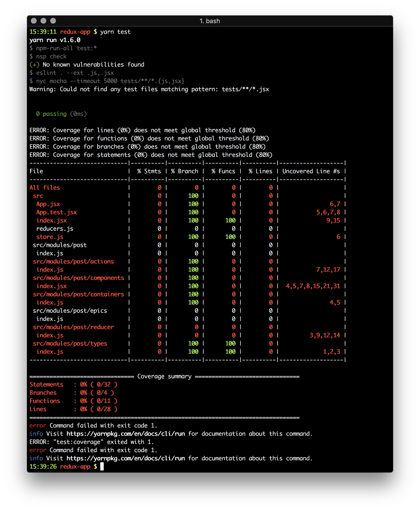Select the App.test.jsx file name
The image size is (420, 511).
coord(56,212)
